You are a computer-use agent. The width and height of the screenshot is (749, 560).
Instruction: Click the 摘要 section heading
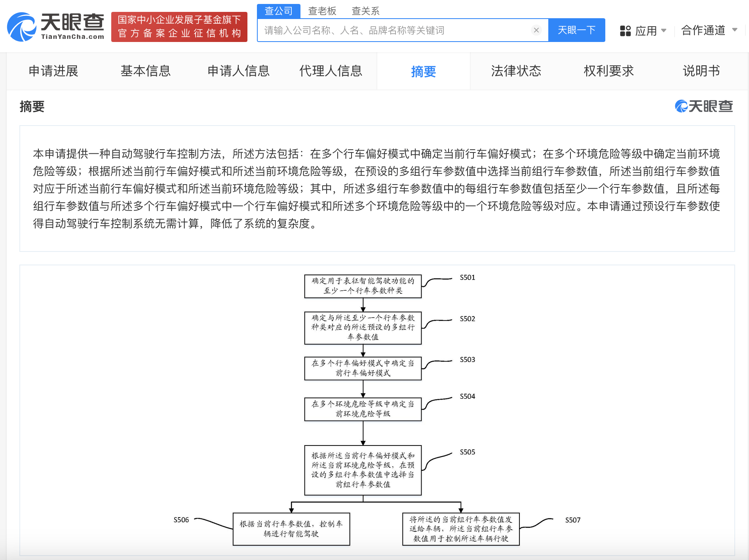click(32, 107)
